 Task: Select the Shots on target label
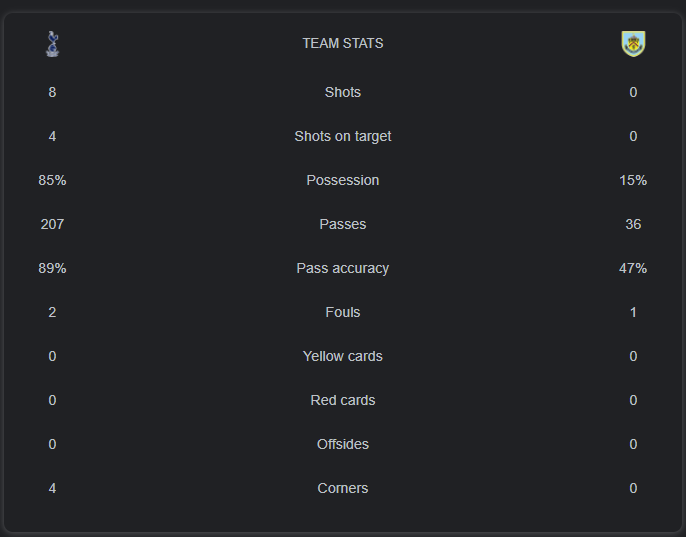pyautogui.click(x=343, y=137)
